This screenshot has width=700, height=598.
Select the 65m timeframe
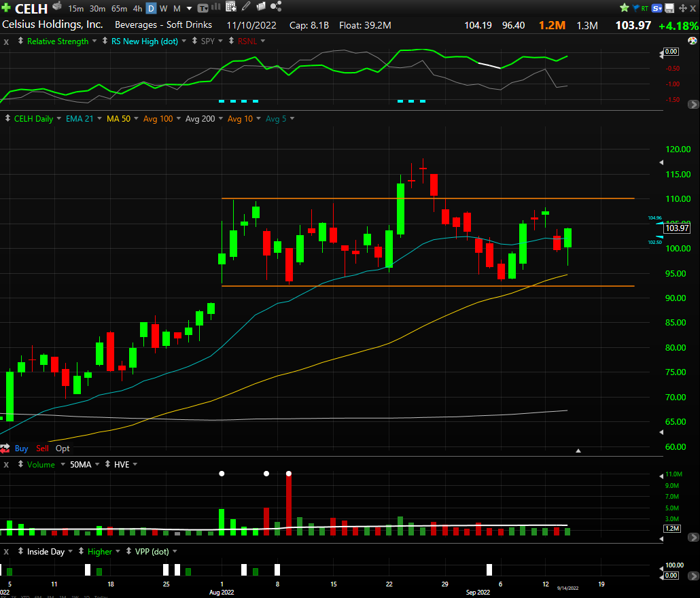[119, 8]
